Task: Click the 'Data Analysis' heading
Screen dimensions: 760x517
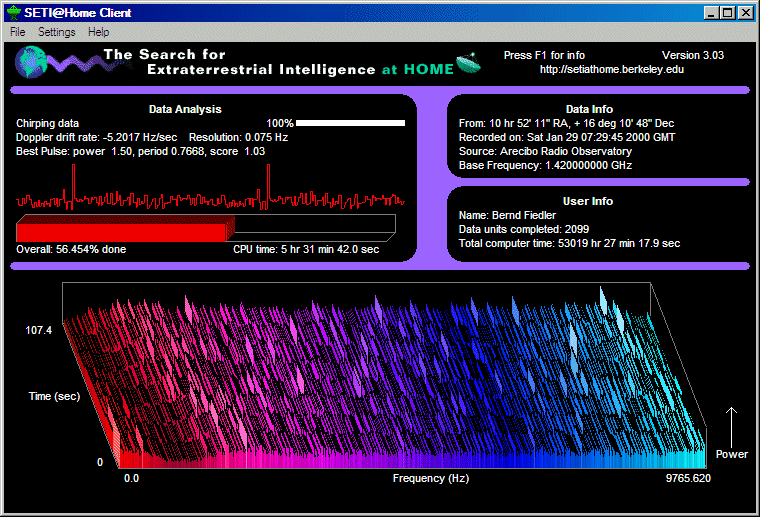Action: point(185,110)
